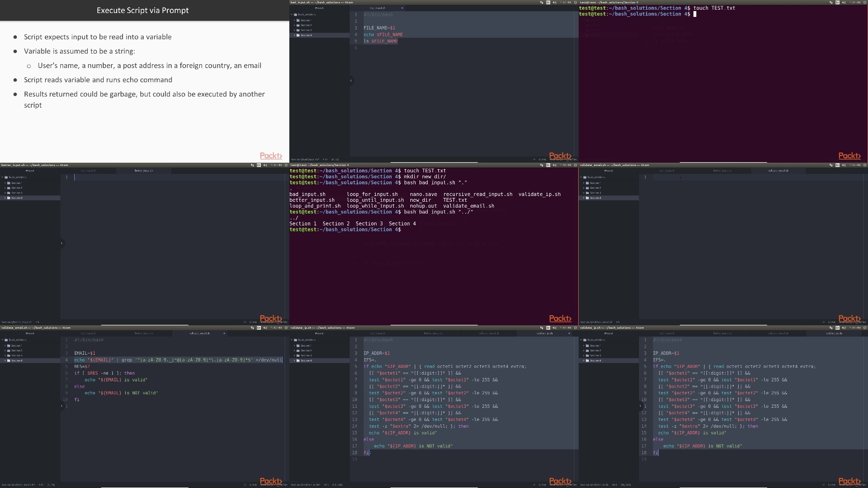Image resolution: width=868 pixels, height=488 pixels.
Task: Open keyboard layout indicator in bad_input.sh window
Action: (548, 2)
